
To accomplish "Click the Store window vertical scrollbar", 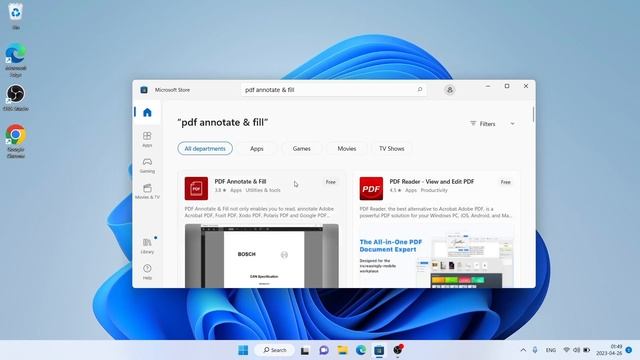I will point(533,114).
